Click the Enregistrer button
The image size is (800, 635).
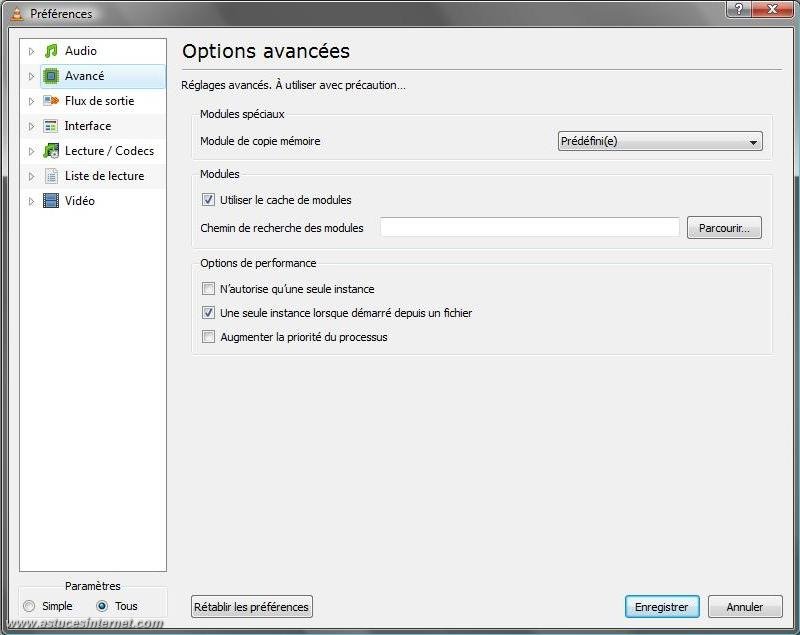coord(662,607)
